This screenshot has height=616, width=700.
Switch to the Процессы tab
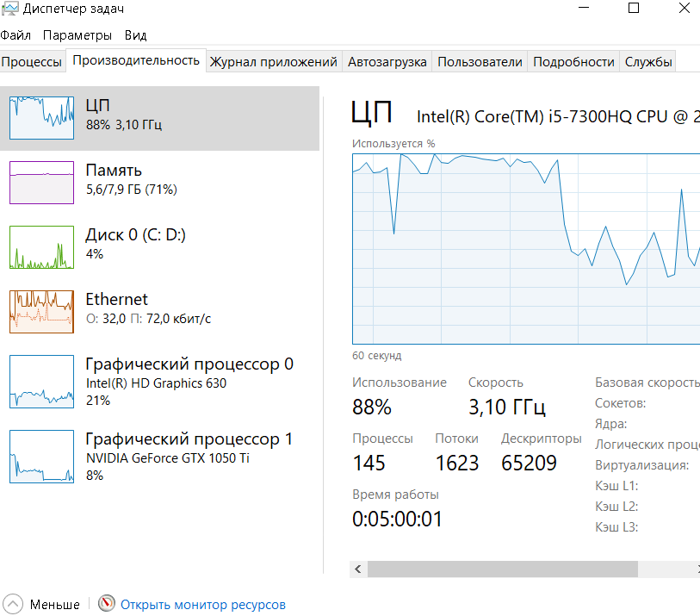pyautogui.click(x=32, y=62)
